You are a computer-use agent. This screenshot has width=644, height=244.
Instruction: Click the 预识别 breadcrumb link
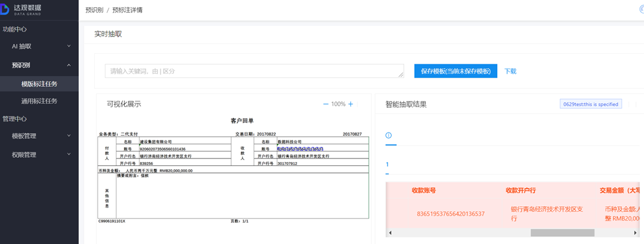click(x=94, y=11)
